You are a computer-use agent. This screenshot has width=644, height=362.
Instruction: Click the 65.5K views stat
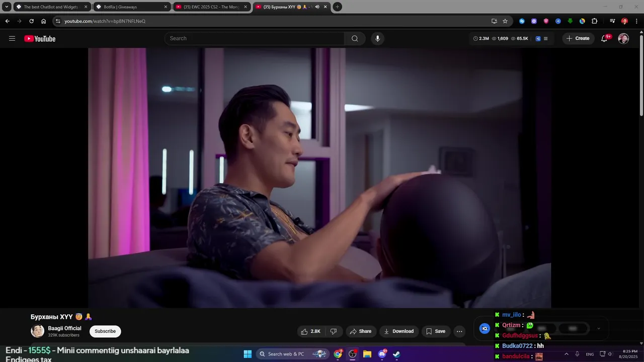(x=519, y=39)
